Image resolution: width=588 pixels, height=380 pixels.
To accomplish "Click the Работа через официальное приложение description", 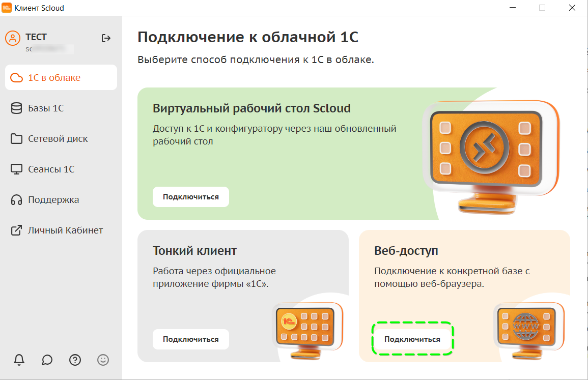I will point(214,277).
